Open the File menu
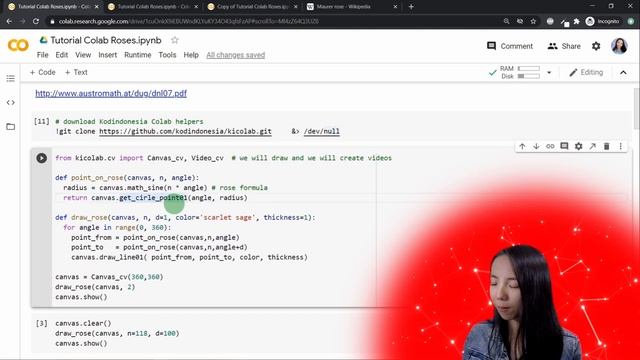 click(x=42, y=55)
